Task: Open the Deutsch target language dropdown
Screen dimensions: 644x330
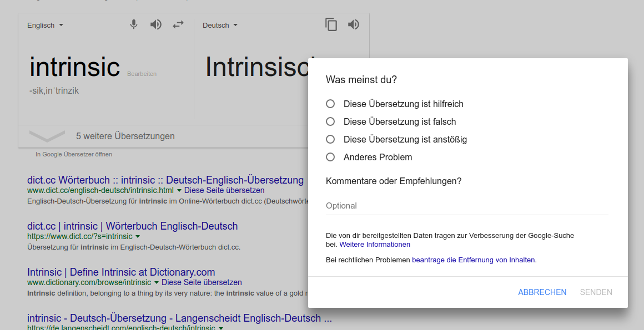Action: click(220, 25)
